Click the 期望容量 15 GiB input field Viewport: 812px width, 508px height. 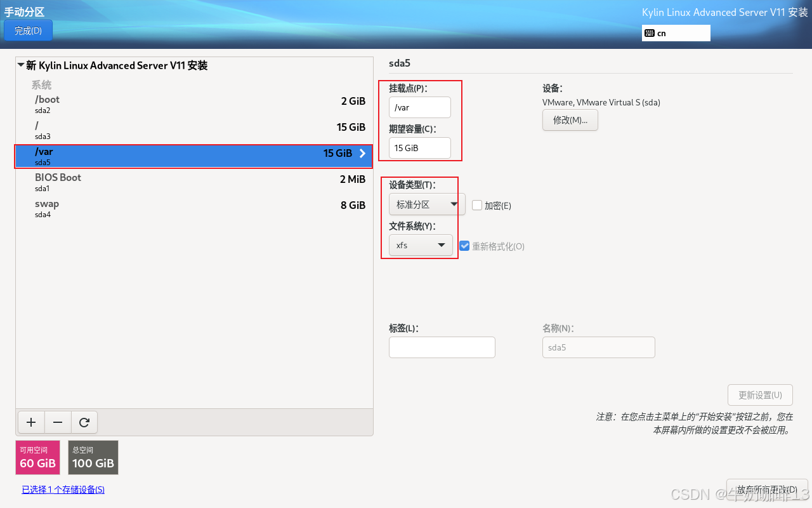pyautogui.click(x=420, y=148)
